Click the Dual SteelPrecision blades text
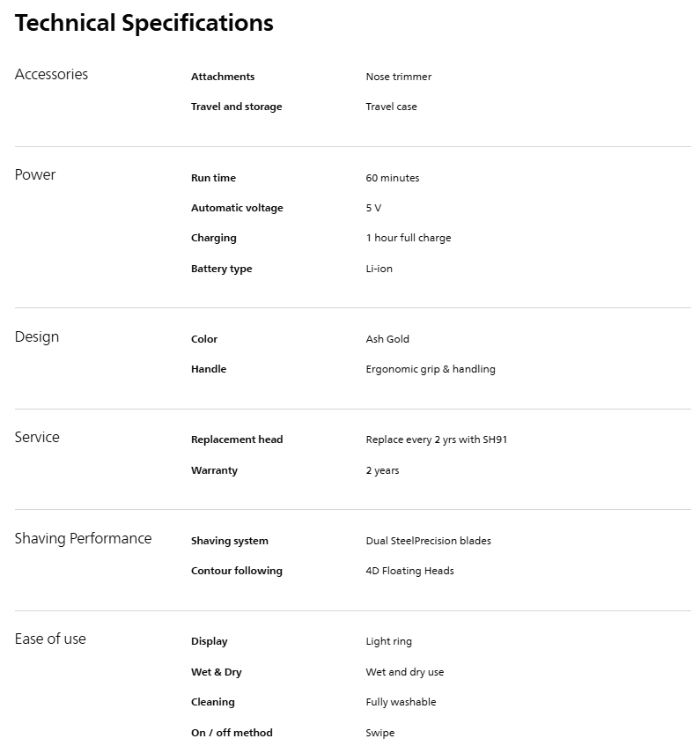The width and height of the screenshot is (700, 746). [428, 541]
